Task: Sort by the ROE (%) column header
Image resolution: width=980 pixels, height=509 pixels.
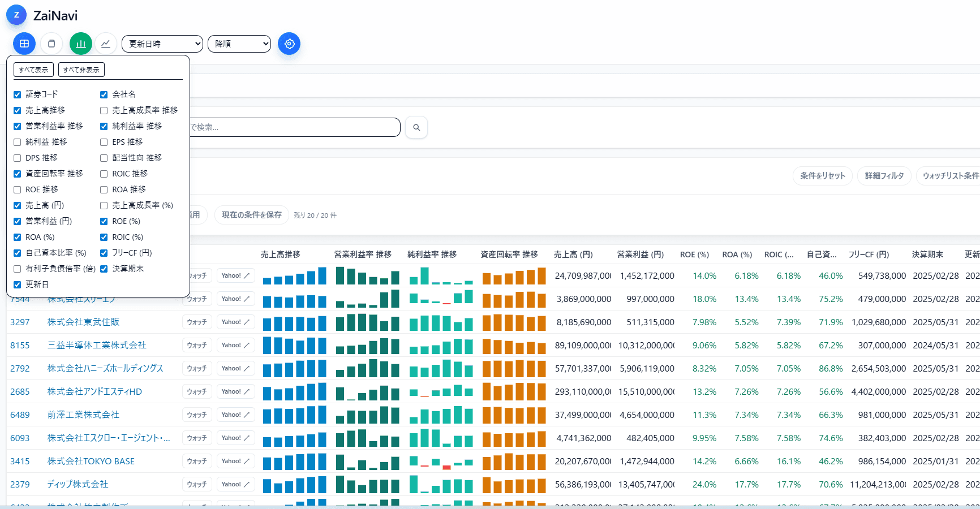Action: (694, 255)
